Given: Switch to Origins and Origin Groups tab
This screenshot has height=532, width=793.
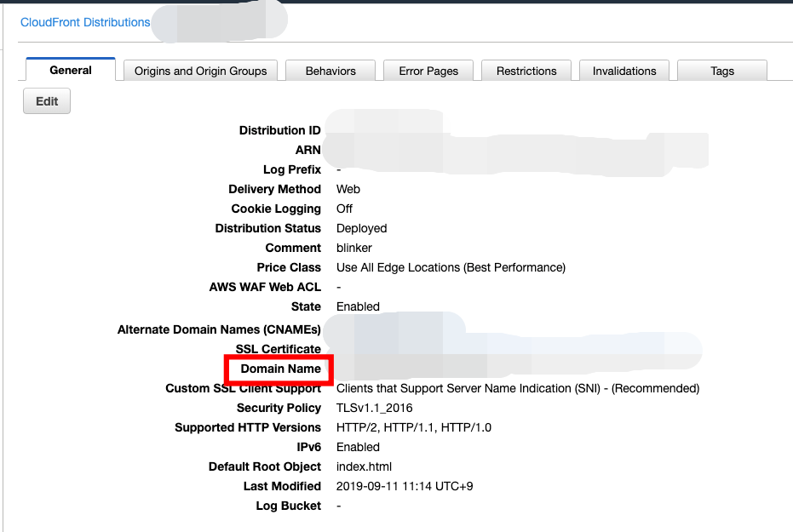Looking at the screenshot, I should tap(200, 71).
